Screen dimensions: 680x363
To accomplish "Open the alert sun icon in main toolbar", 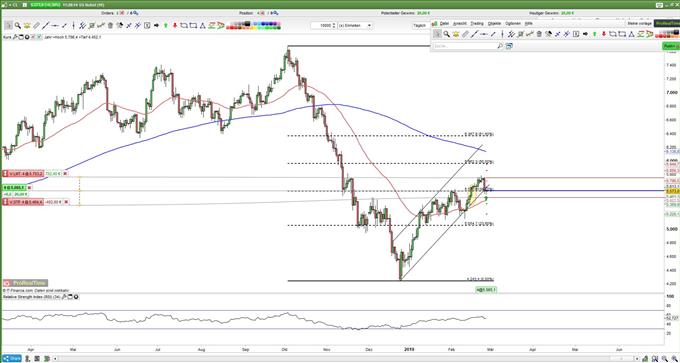I will (x=27, y=25).
